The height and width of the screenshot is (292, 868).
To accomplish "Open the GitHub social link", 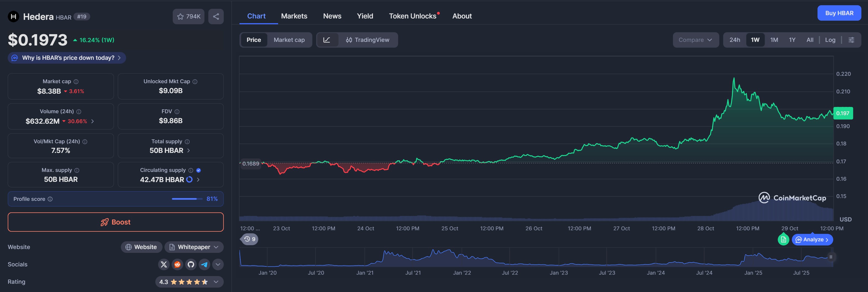I will [191, 264].
